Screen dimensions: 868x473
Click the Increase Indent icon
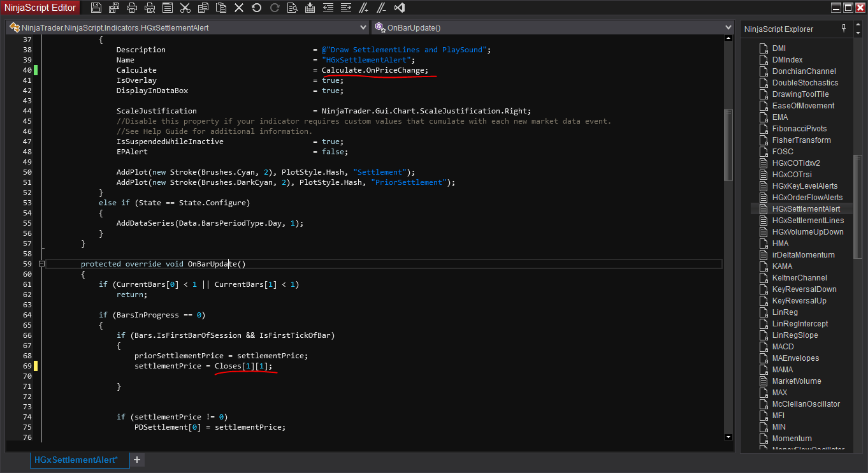point(345,8)
